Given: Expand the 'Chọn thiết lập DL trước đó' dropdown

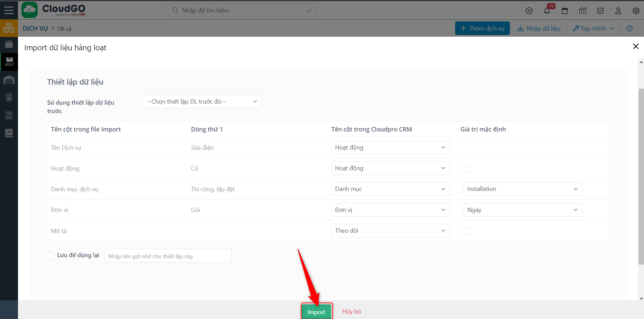Looking at the screenshot, I should coord(202,102).
